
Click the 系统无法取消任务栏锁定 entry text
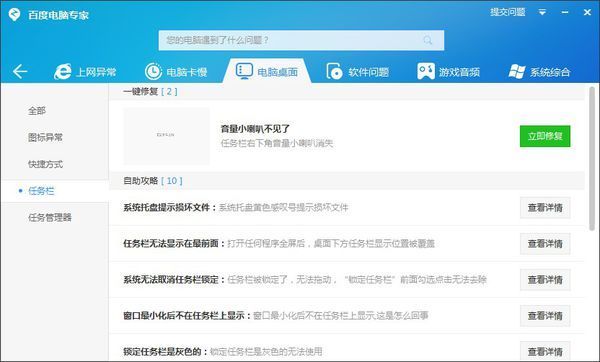click(305, 279)
